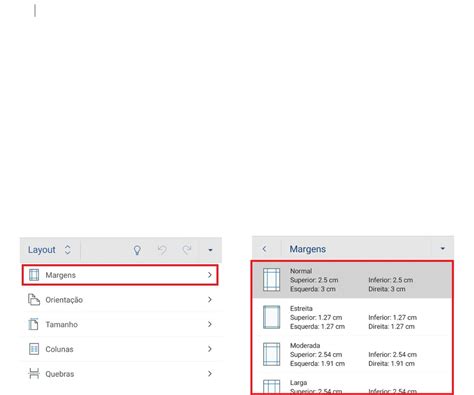Click 'Inferior: 2.54 cm' under Moderada
Screen dimensions: 474x395
click(393, 354)
